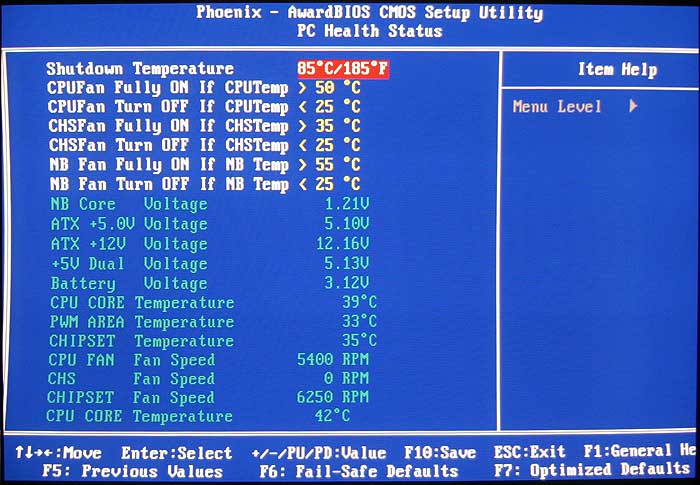The height and width of the screenshot is (485, 700).
Task: Click the CHIPSET Fan Speed label
Action: tap(131, 398)
